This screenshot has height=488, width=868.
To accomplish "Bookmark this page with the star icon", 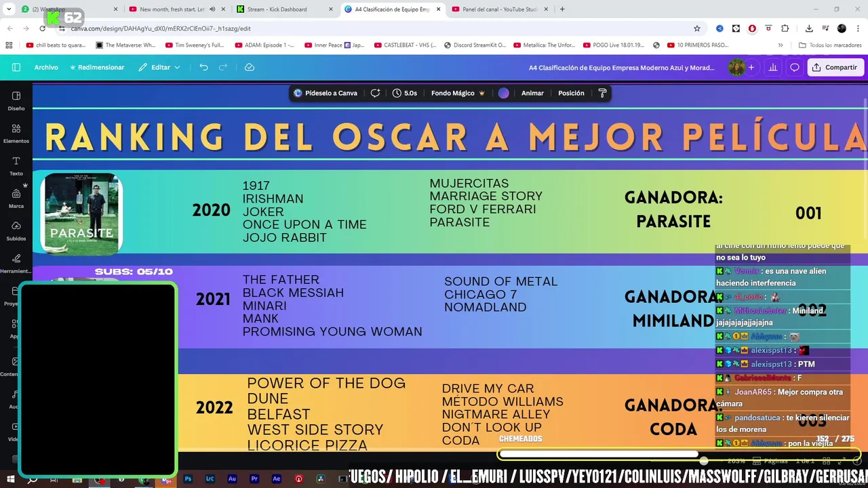I will [x=696, y=28].
